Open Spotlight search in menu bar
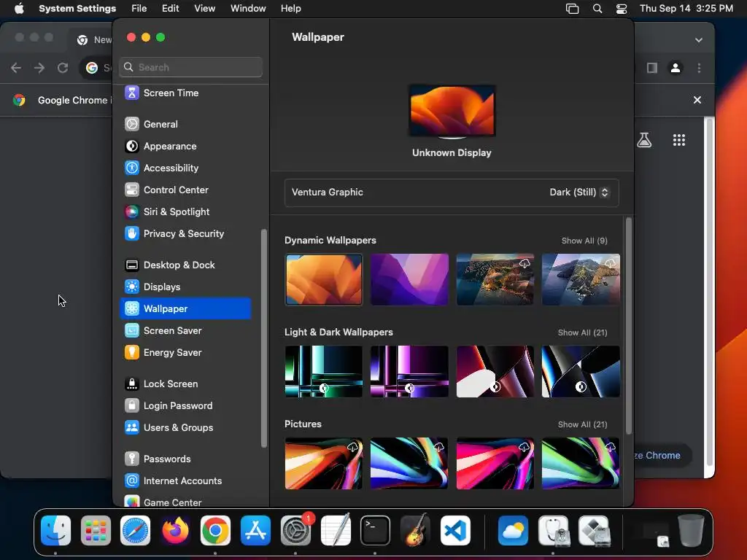The image size is (747, 560). pyautogui.click(x=597, y=9)
